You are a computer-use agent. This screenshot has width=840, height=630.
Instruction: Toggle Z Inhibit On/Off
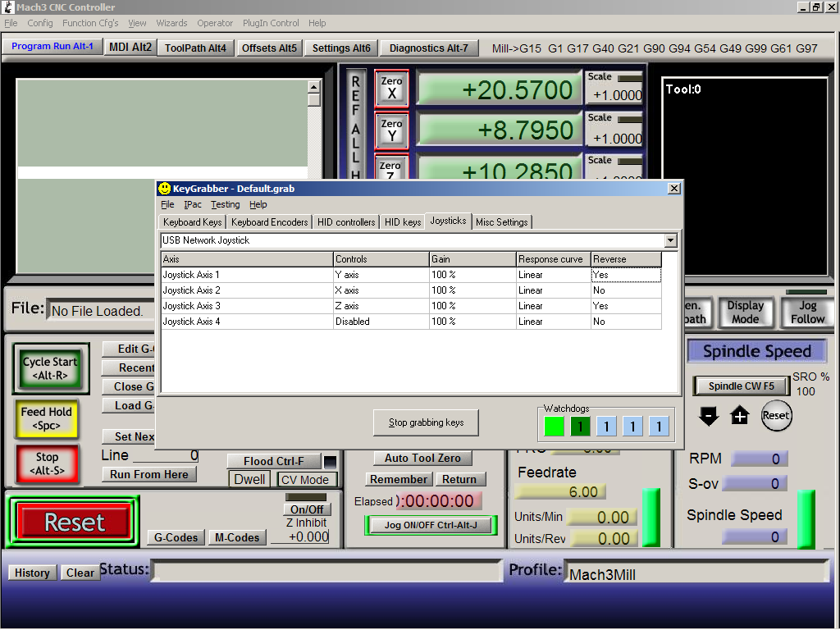[307, 509]
